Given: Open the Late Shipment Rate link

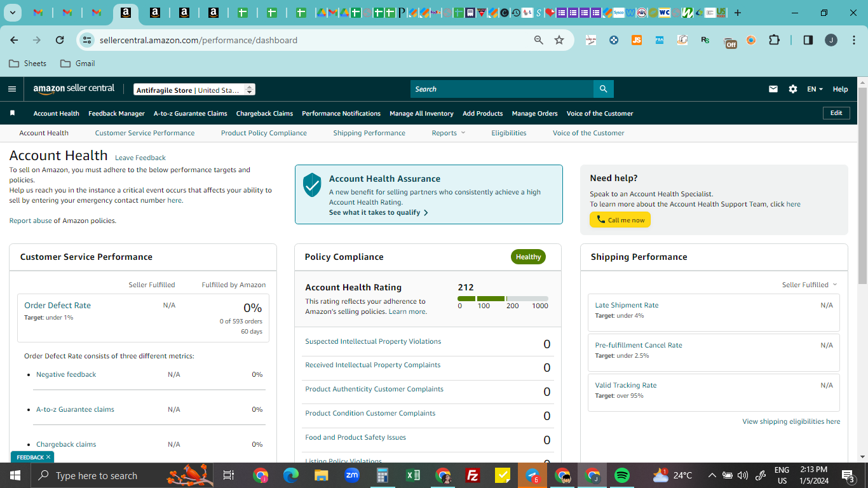Looking at the screenshot, I should 627,305.
